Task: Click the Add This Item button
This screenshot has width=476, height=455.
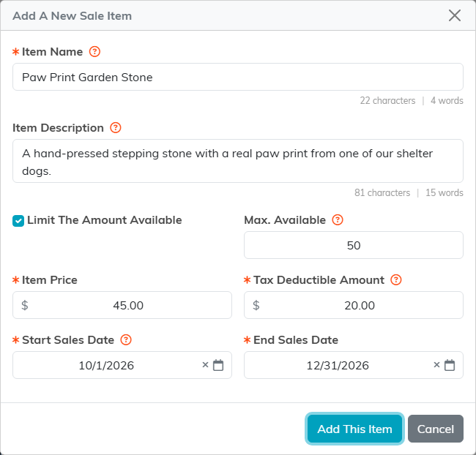Action: (x=354, y=429)
